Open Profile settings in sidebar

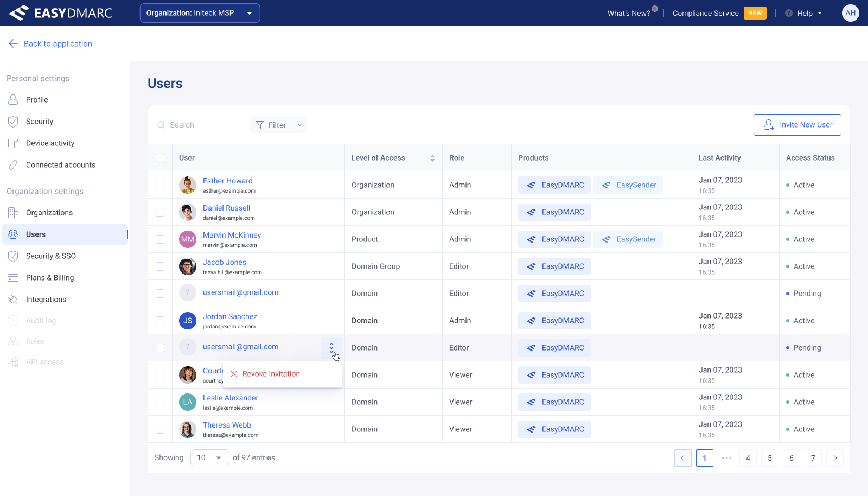[65, 100]
